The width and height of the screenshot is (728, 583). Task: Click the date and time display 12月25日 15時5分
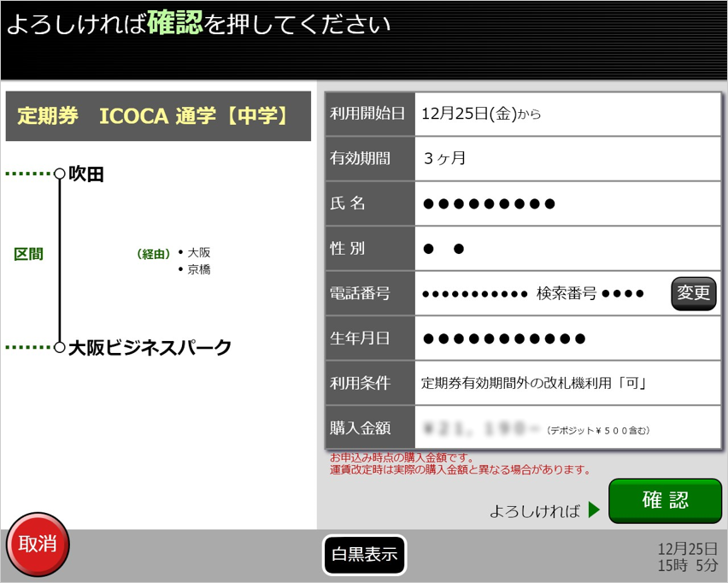point(687,556)
